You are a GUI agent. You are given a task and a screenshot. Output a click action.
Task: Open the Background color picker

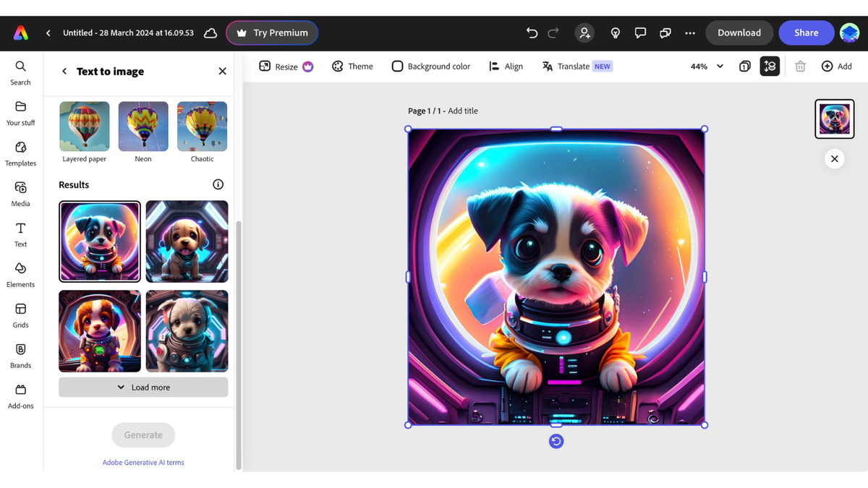[x=431, y=66]
